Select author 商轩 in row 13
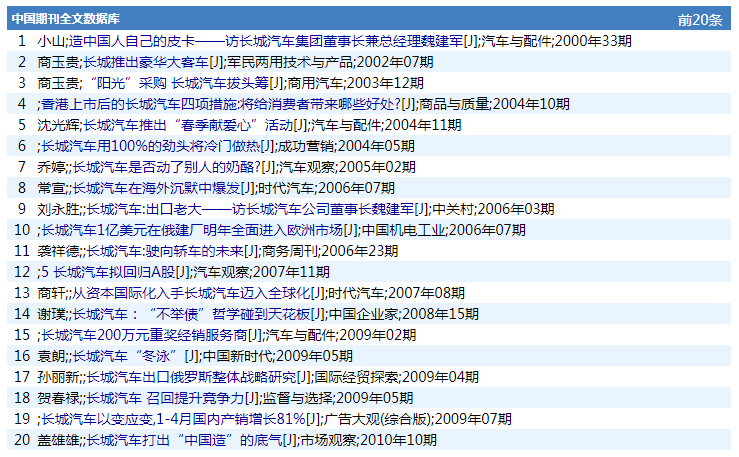The image size is (739, 457). [x=51, y=293]
